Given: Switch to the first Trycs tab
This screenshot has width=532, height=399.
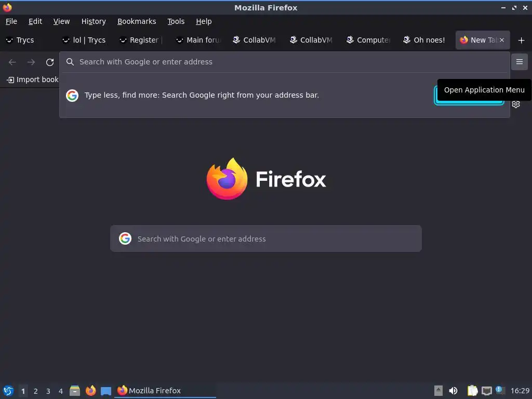Looking at the screenshot, I should pyautogui.click(x=29, y=40).
